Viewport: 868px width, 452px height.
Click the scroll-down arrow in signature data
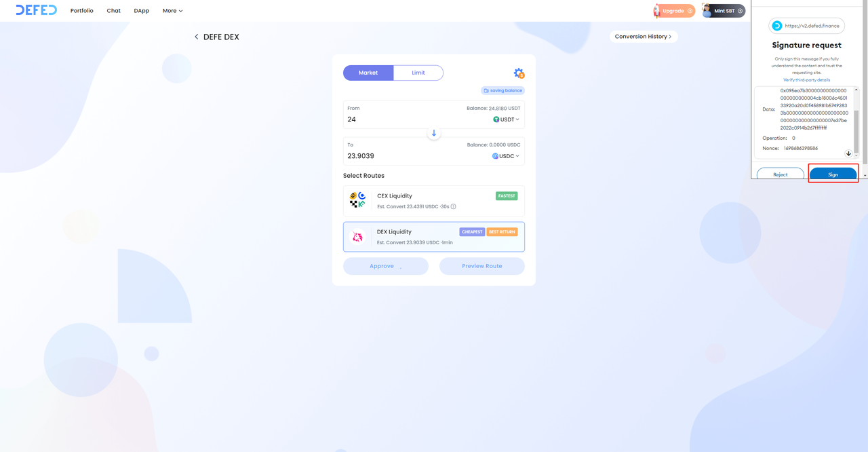tap(848, 153)
